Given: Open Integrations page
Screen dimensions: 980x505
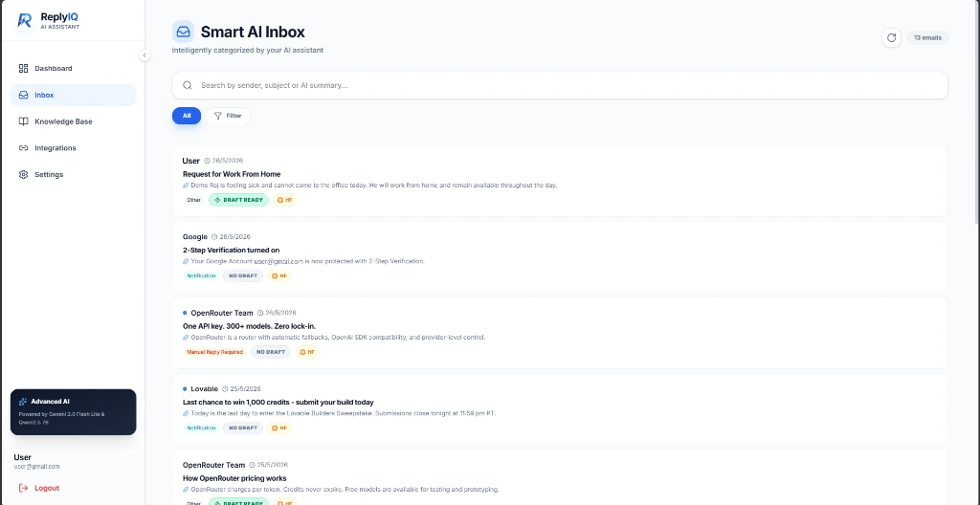Looking at the screenshot, I should click(x=73, y=148).
